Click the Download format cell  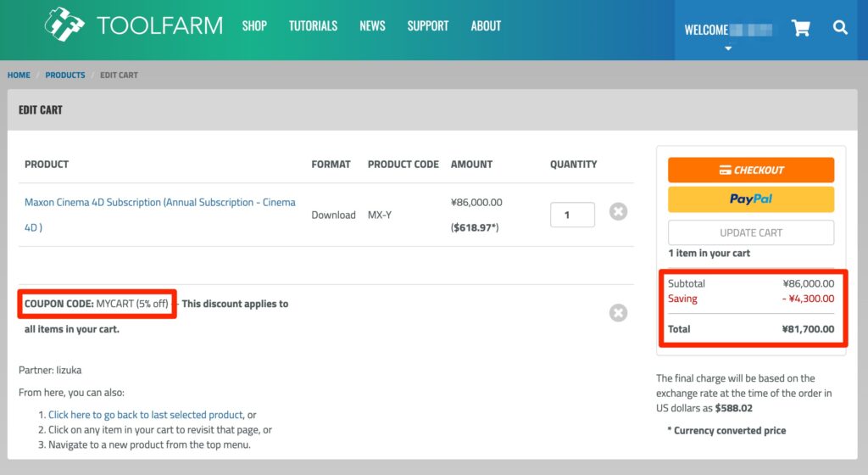(333, 215)
